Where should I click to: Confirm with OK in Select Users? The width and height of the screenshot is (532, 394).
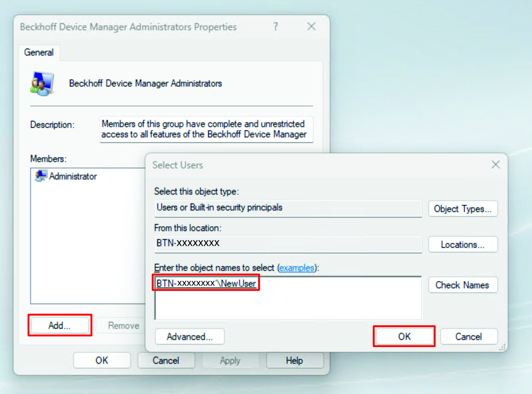(x=404, y=336)
